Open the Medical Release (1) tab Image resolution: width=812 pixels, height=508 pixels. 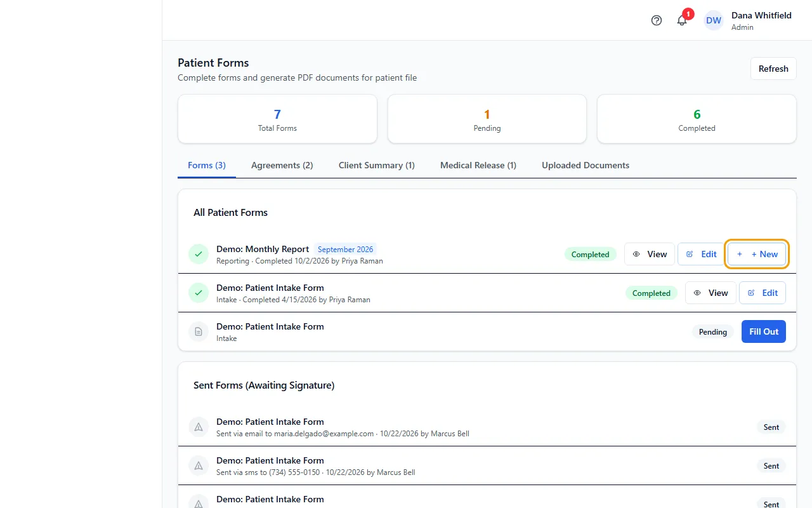[478, 165]
